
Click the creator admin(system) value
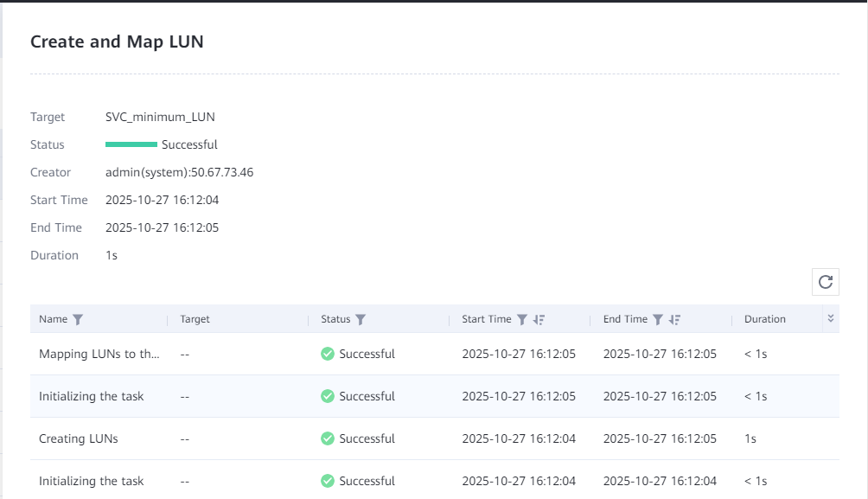[x=179, y=172]
